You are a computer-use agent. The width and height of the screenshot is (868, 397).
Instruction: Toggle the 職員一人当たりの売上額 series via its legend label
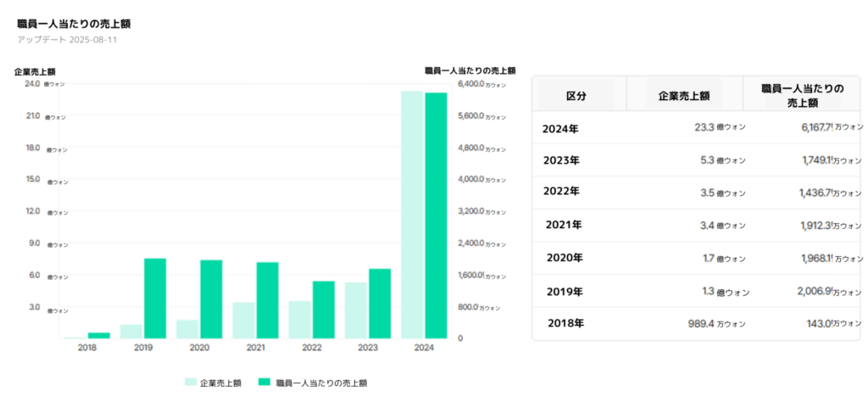click(x=321, y=383)
